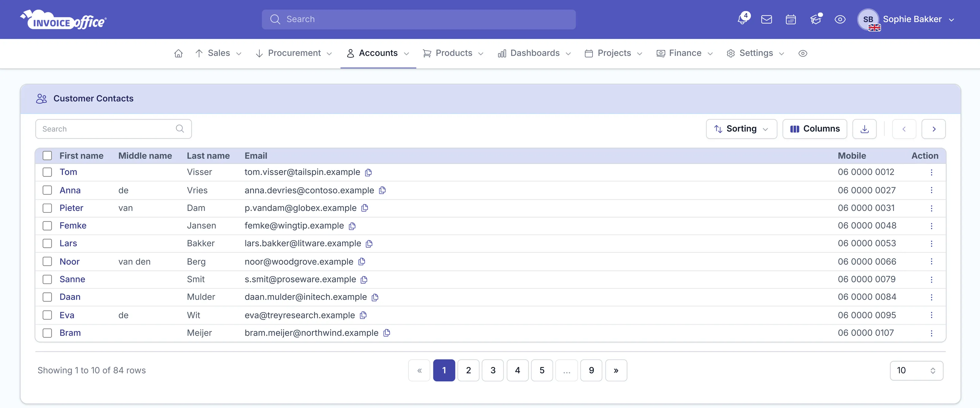Open the calendar icon in header
Screen dimensions: 980x408
tap(790, 19)
